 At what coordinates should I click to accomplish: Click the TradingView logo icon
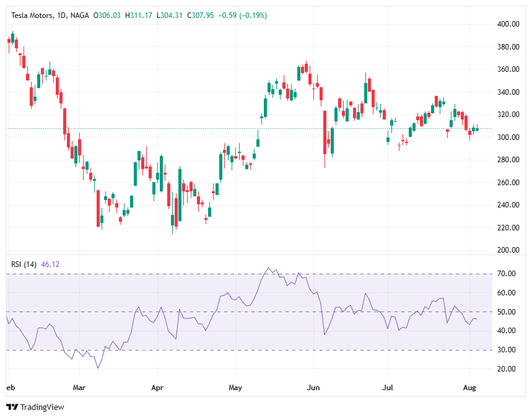point(12,407)
